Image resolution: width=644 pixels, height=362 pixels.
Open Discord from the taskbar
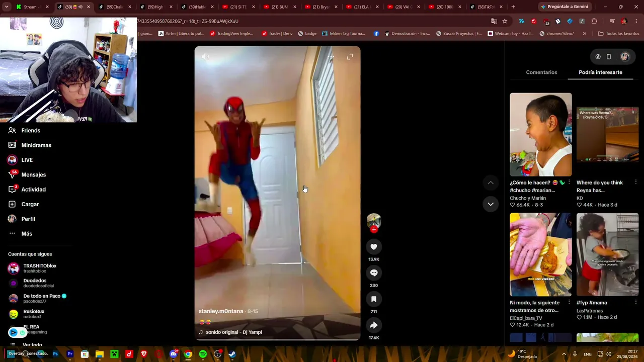[x=173, y=354]
